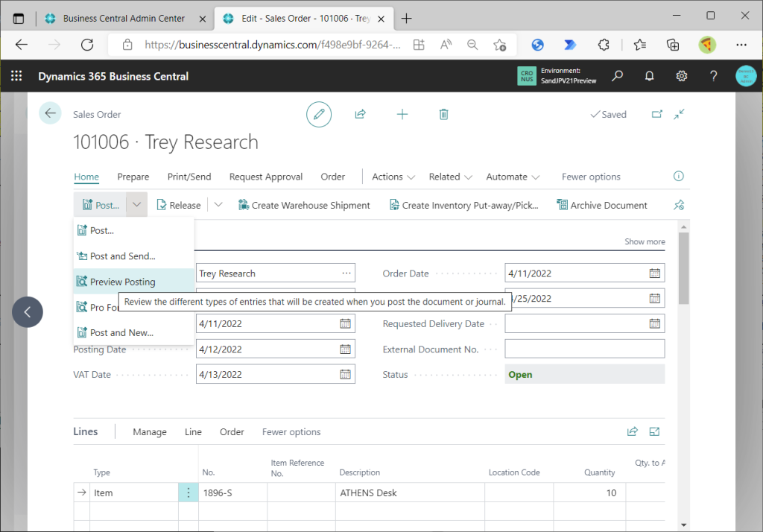The height and width of the screenshot is (532, 763).
Task: Open the Automate dropdown menu
Action: point(513,177)
